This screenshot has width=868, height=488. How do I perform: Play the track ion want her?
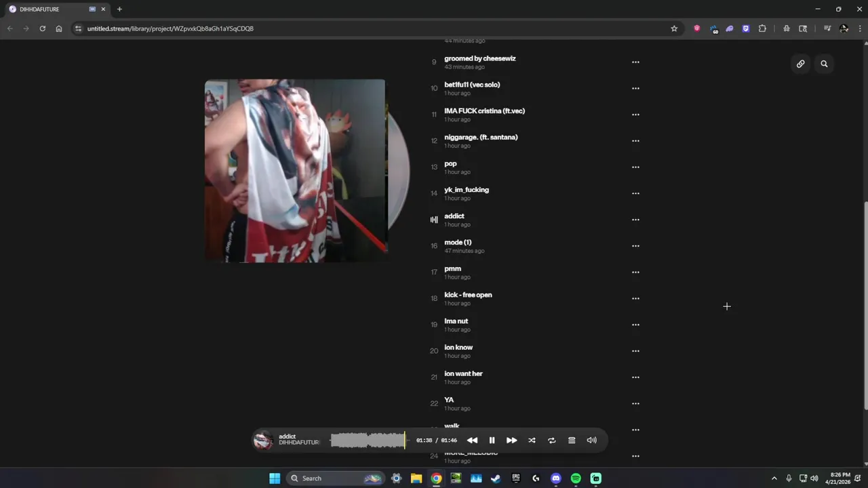point(463,373)
